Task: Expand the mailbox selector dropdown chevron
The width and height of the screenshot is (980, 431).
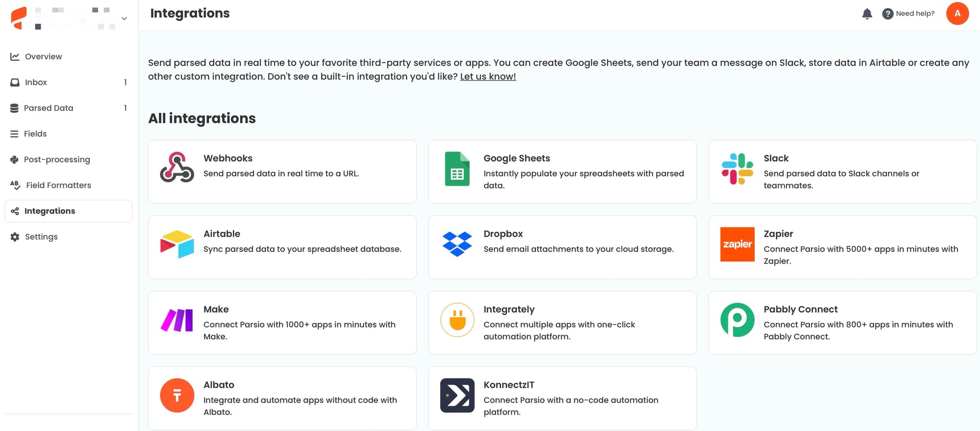Action: (124, 19)
